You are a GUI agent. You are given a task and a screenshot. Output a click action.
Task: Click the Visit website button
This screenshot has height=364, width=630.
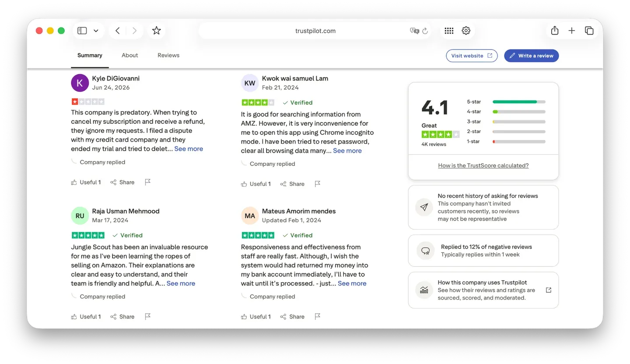[x=472, y=56]
